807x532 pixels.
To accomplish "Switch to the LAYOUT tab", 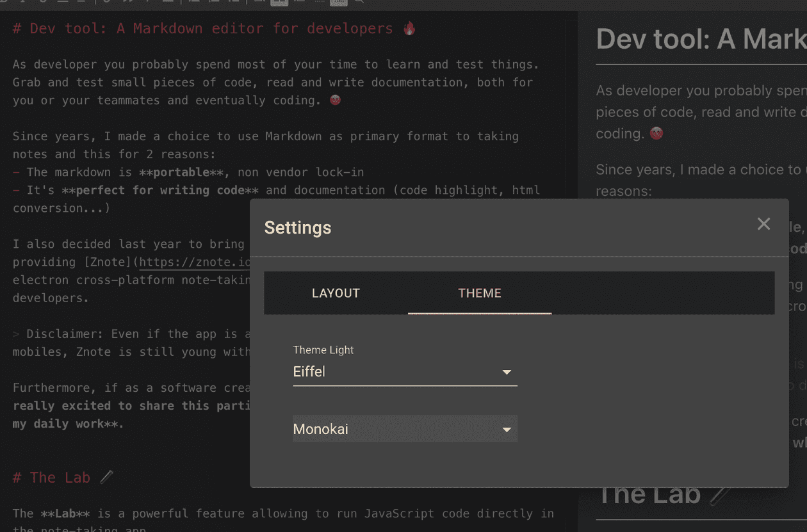I will coord(336,293).
